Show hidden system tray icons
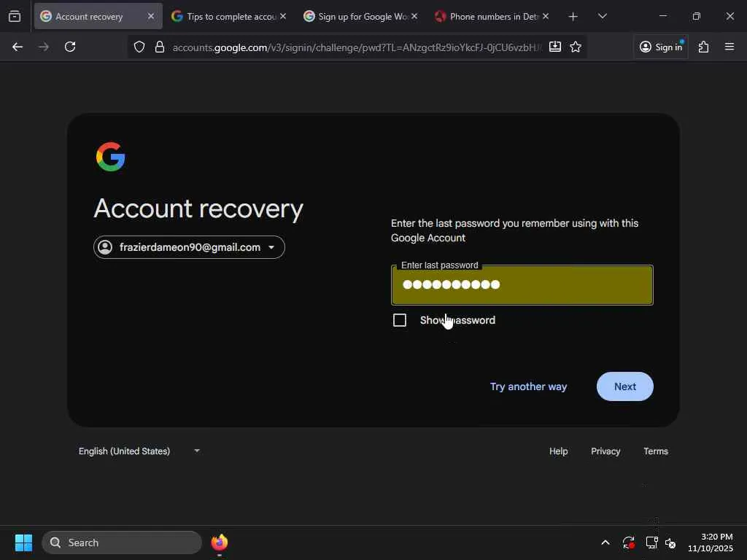The image size is (747, 560). click(x=605, y=542)
